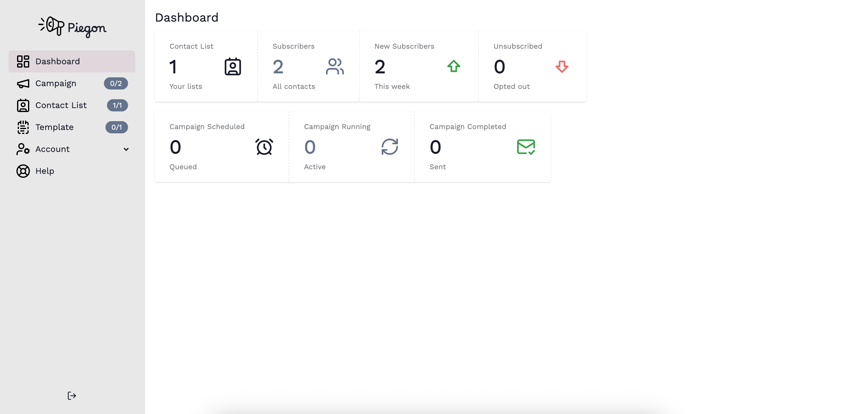Click the 'This week' caption
Viewport: 868px width, 414px height.
[392, 86]
